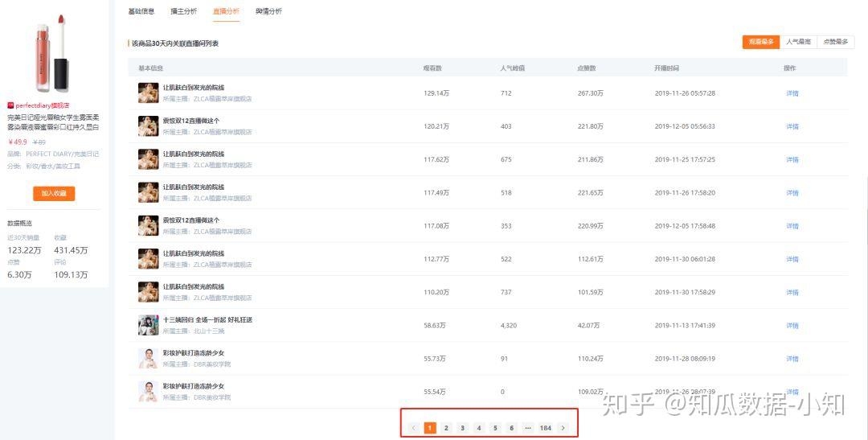The image size is (868, 440).
Task: Go to next page arrow in pagination
Action: (x=563, y=428)
